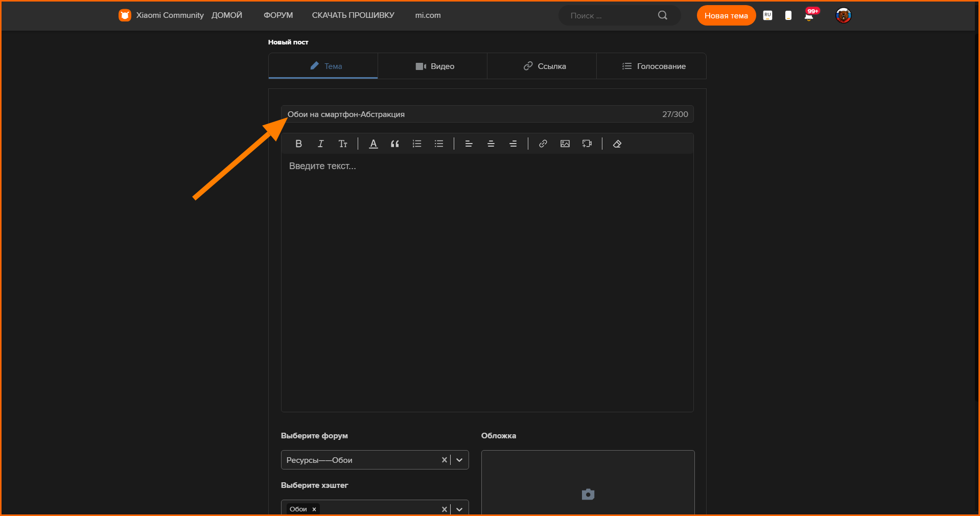Open the ФОРУМ menu item

(278, 15)
